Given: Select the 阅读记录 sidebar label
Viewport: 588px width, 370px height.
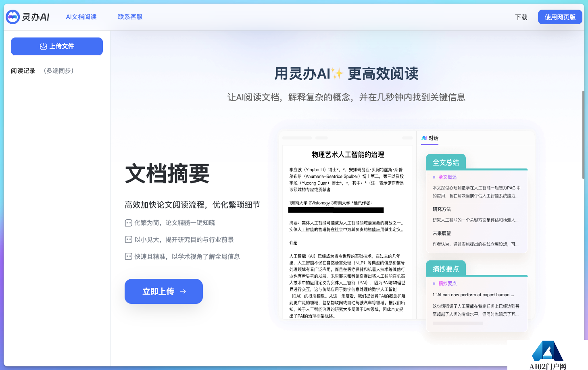Looking at the screenshot, I should (x=23, y=71).
